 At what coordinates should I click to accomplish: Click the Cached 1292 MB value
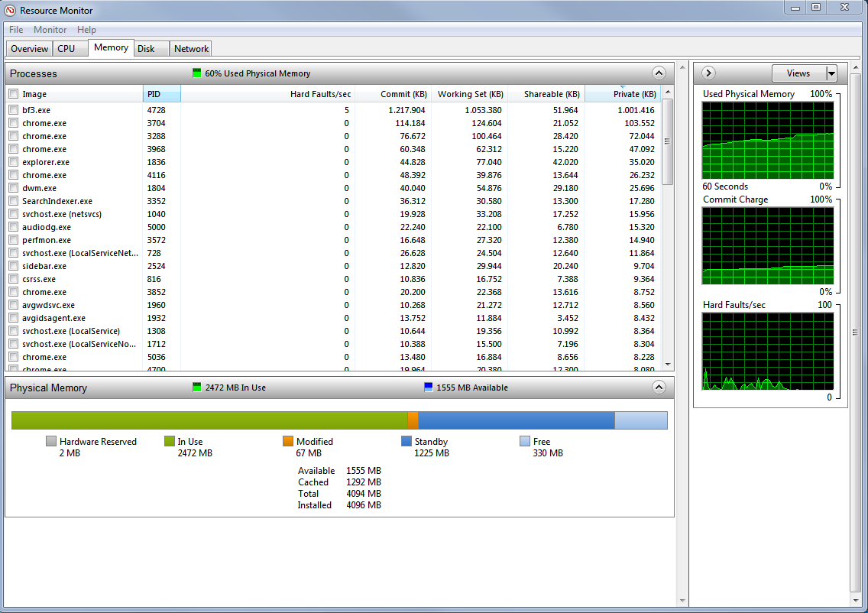click(364, 482)
